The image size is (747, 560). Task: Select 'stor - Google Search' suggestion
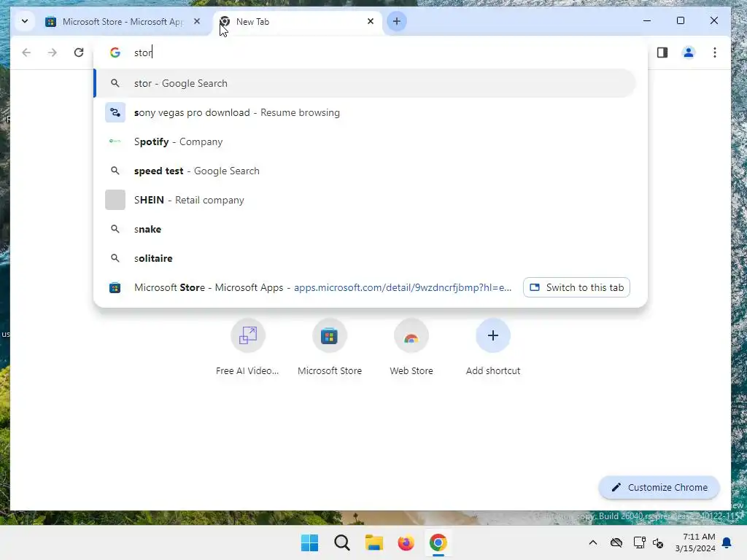pyautogui.click(x=365, y=83)
